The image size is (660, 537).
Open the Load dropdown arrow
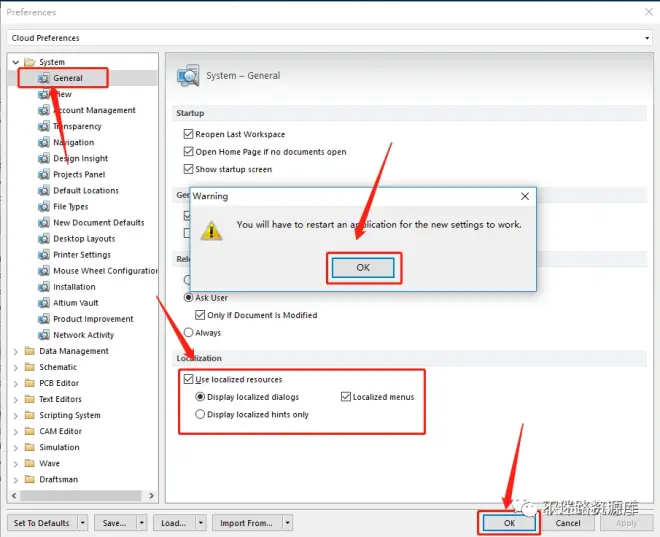(201, 523)
